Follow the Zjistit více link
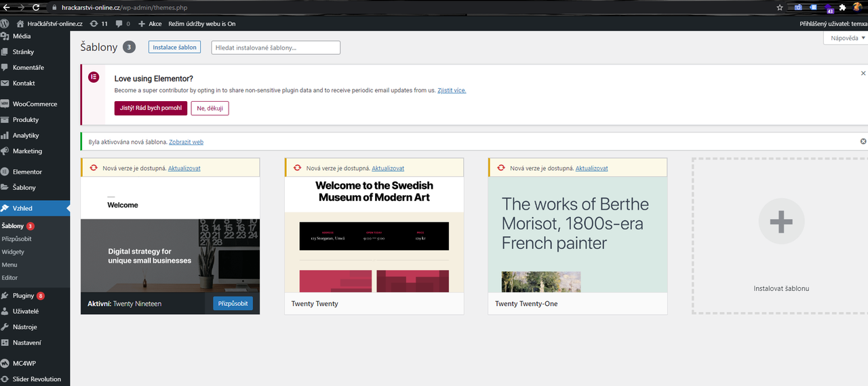The width and height of the screenshot is (868, 386). [452, 90]
